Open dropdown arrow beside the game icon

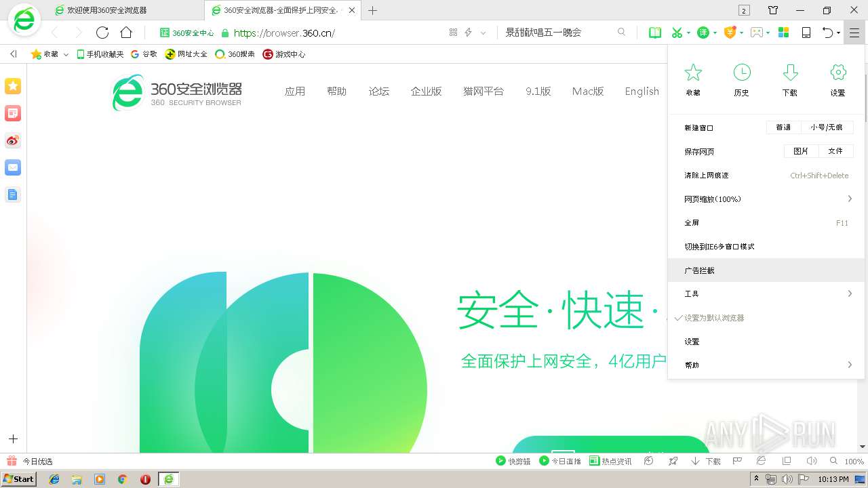[x=768, y=33]
